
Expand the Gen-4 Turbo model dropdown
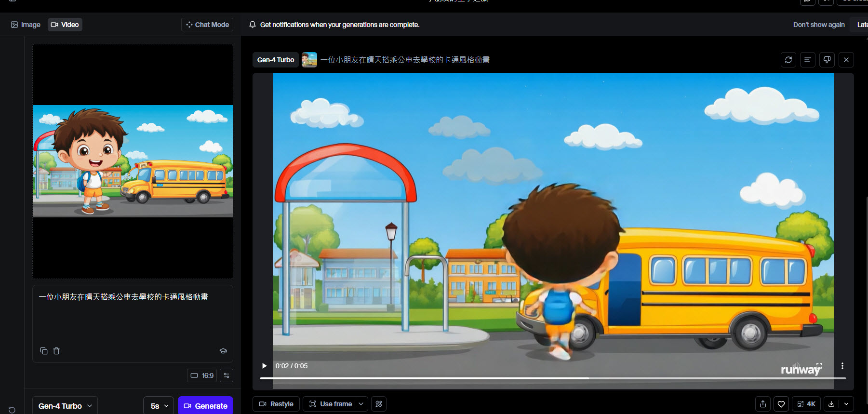(65, 406)
